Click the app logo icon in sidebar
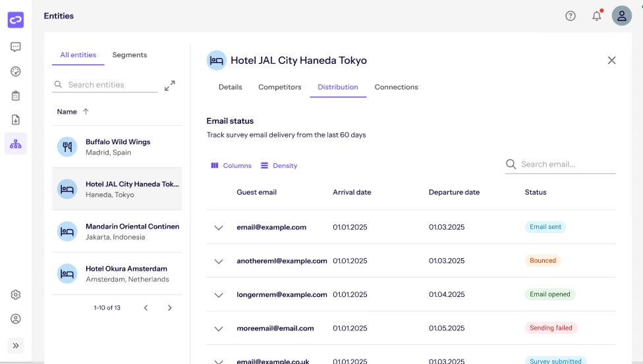The image size is (643, 364). 16,20
